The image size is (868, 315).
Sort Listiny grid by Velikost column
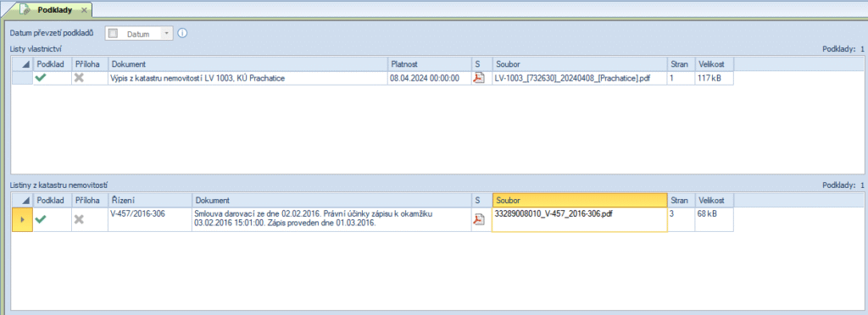[714, 200]
